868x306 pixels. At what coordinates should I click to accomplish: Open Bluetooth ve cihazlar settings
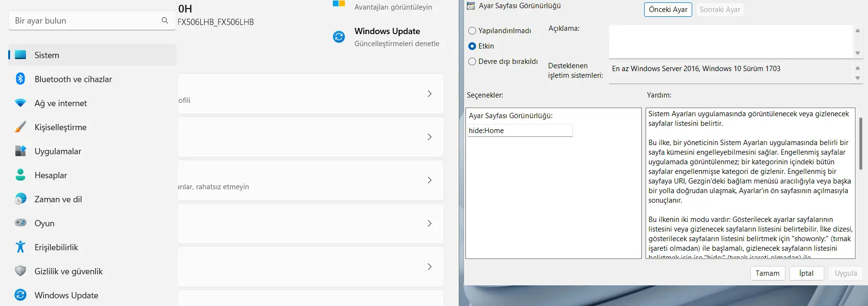coord(92,79)
